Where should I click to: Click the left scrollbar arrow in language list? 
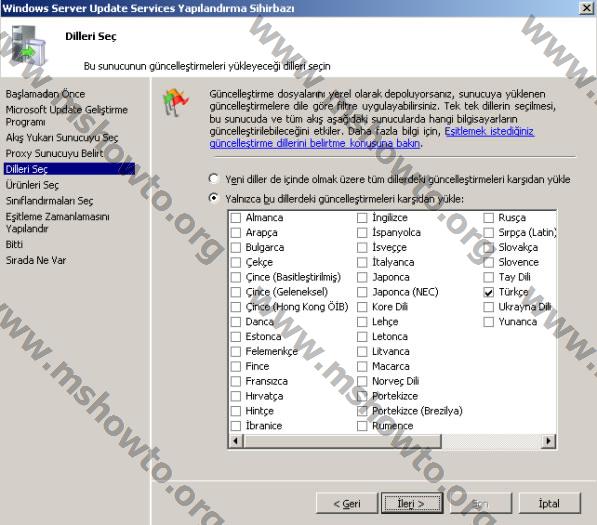[x=236, y=441]
